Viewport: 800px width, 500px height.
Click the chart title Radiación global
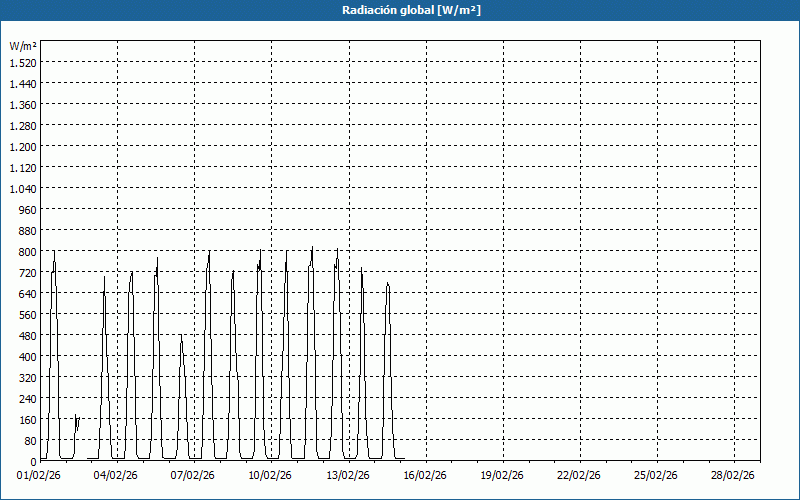(399, 10)
